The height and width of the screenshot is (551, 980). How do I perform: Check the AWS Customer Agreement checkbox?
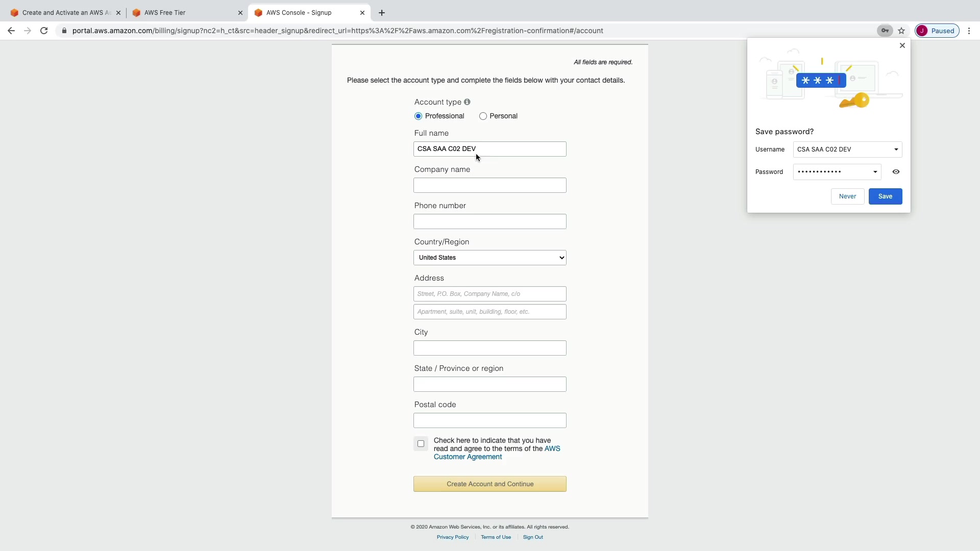coord(421,444)
